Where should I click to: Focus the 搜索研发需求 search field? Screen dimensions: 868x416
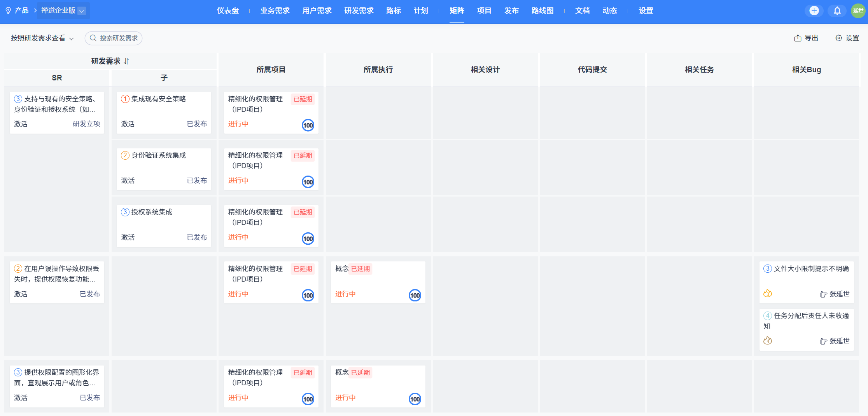coord(114,38)
